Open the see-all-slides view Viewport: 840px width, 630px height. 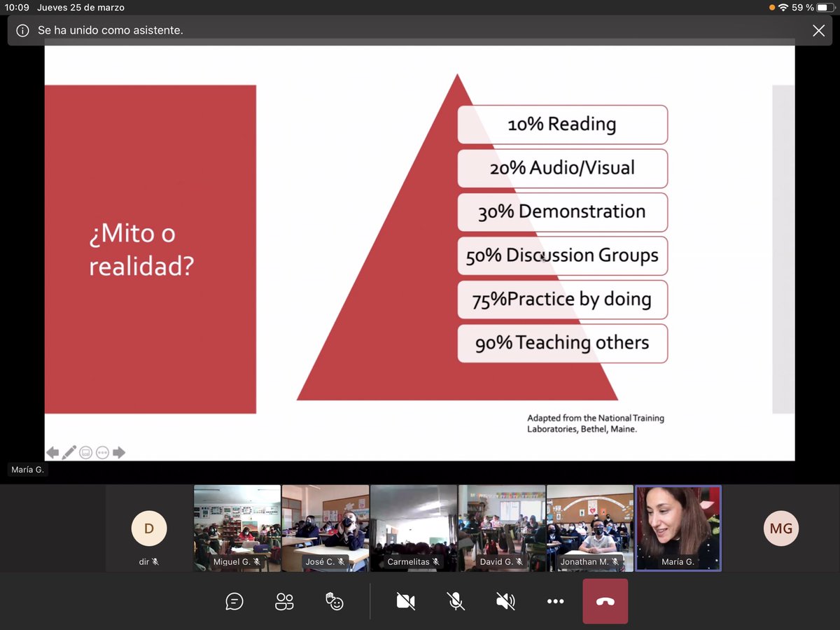(86, 453)
